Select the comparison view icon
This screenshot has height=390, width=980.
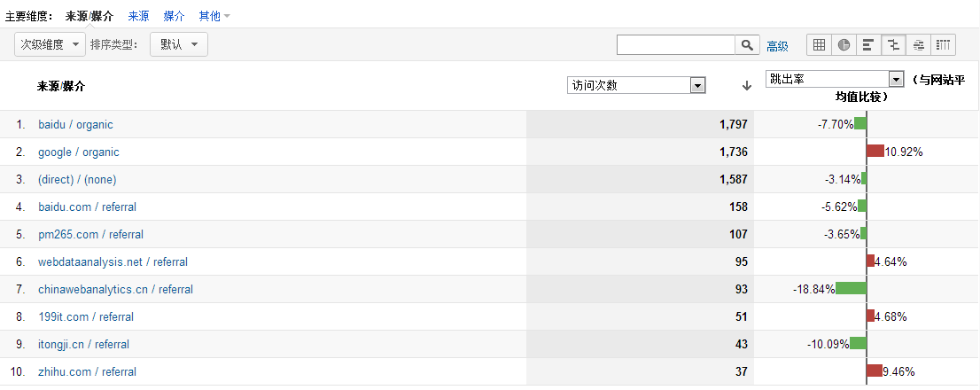[x=894, y=44]
